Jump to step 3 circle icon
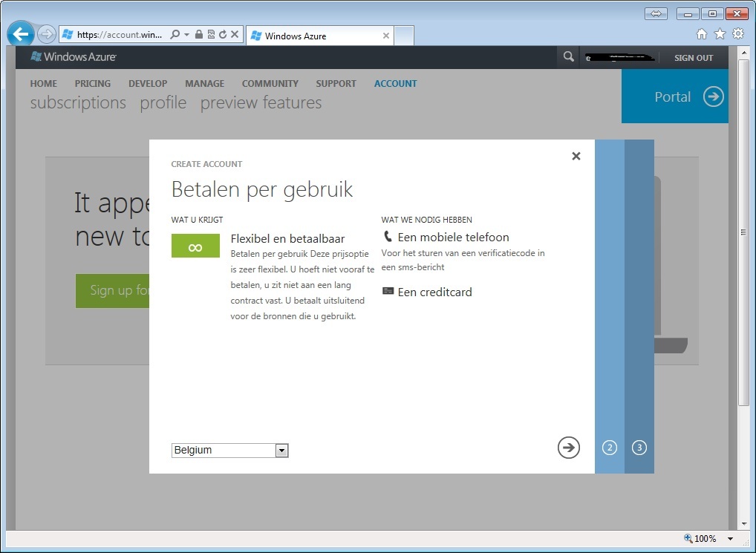Viewport: 756px width, 553px height. tap(639, 448)
